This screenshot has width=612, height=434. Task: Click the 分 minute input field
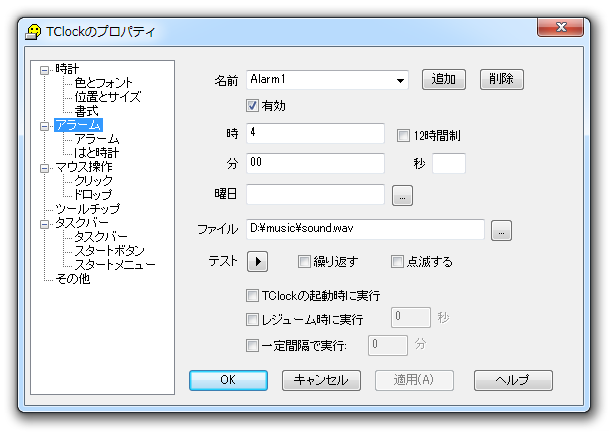click(x=315, y=163)
